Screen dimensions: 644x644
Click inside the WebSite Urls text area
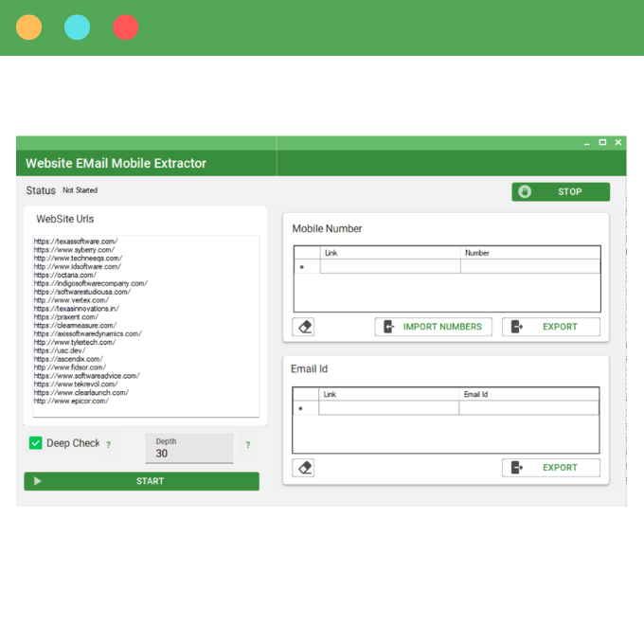tap(146, 322)
